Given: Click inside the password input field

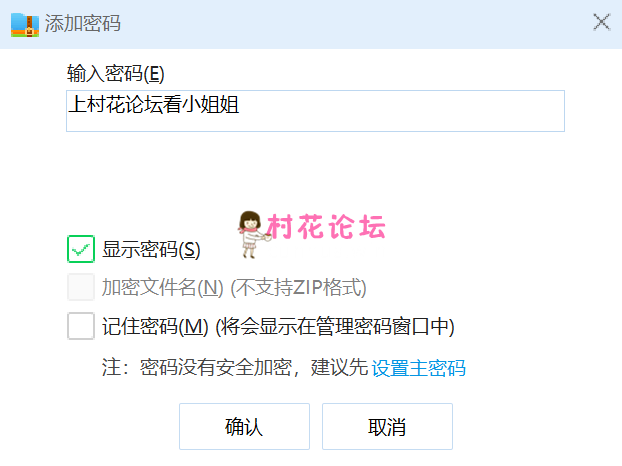Looking at the screenshot, I should pos(315,111).
